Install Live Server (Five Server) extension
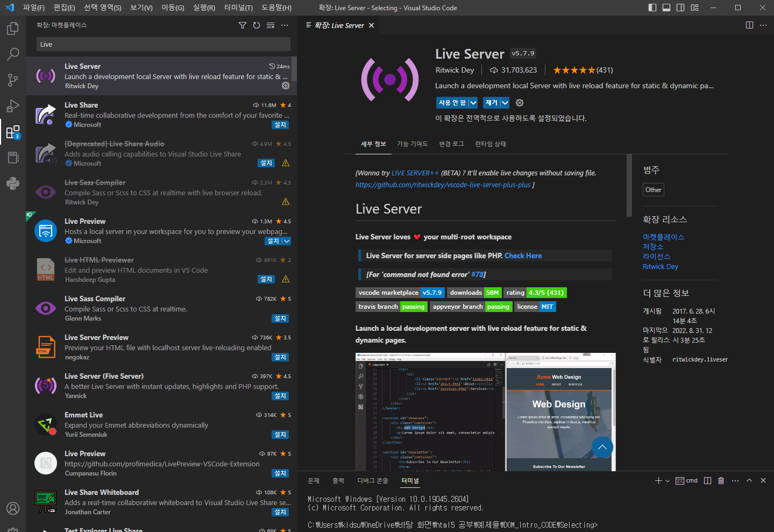This screenshot has height=532, width=774. (x=280, y=396)
